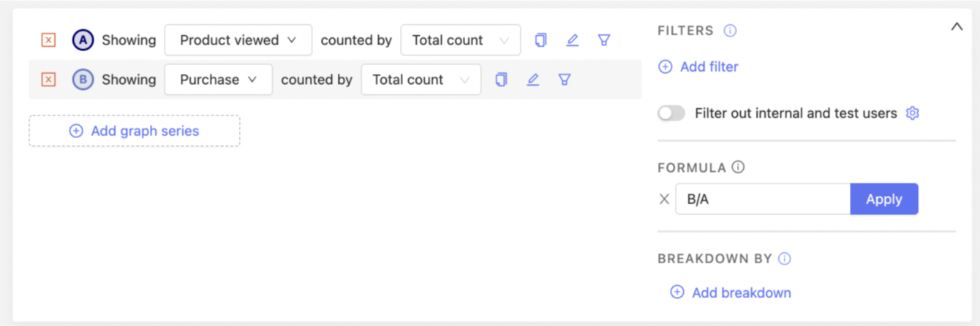Open series A Total count dropdown
980x326 pixels.
pyautogui.click(x=460, y=40)
